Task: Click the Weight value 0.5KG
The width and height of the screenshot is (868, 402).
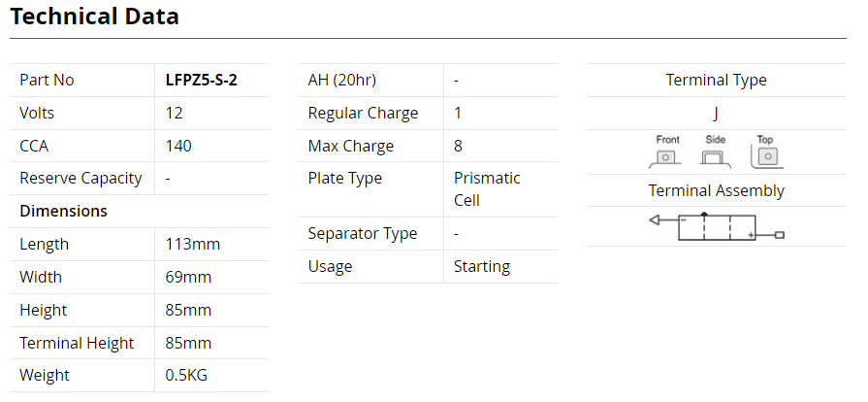Action: [187, 375]
